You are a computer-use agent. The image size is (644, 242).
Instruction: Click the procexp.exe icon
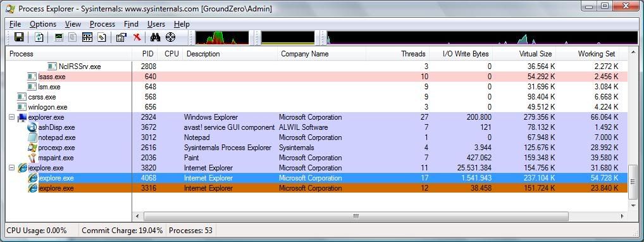32,148
